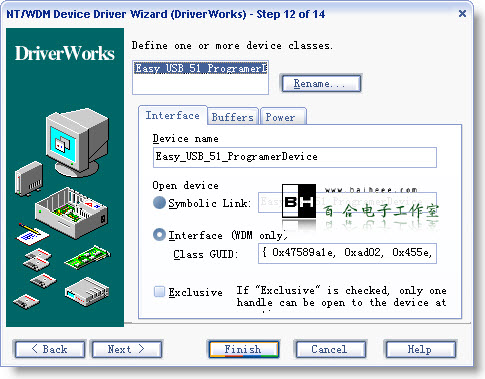The width and height of the screenshot is (485, 379).
Task: Click the notepad with pencil icon
Action: click(x=33, y=234)
